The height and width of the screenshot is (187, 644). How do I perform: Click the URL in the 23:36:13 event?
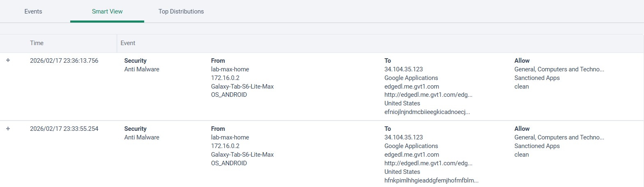428,95
